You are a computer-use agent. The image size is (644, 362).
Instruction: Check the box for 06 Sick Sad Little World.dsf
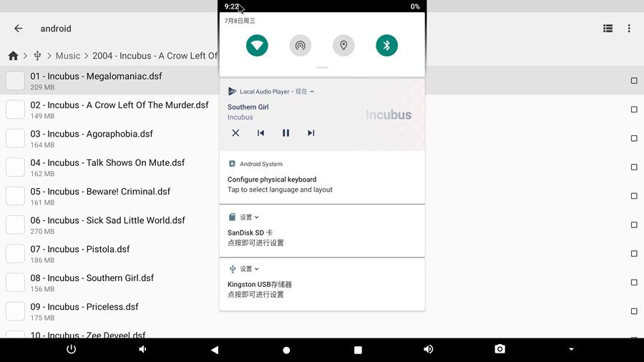(634, 225)
